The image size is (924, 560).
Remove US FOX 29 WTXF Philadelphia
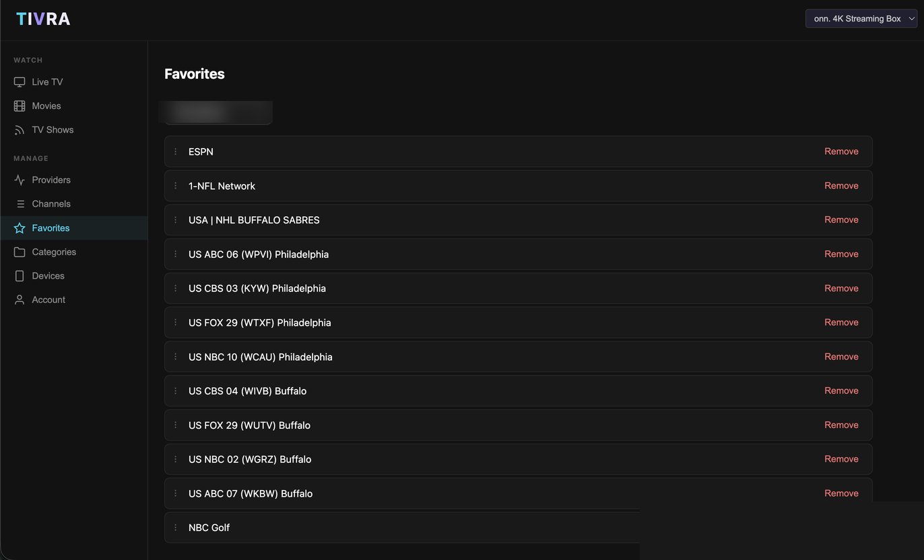(x=841, y=322)
